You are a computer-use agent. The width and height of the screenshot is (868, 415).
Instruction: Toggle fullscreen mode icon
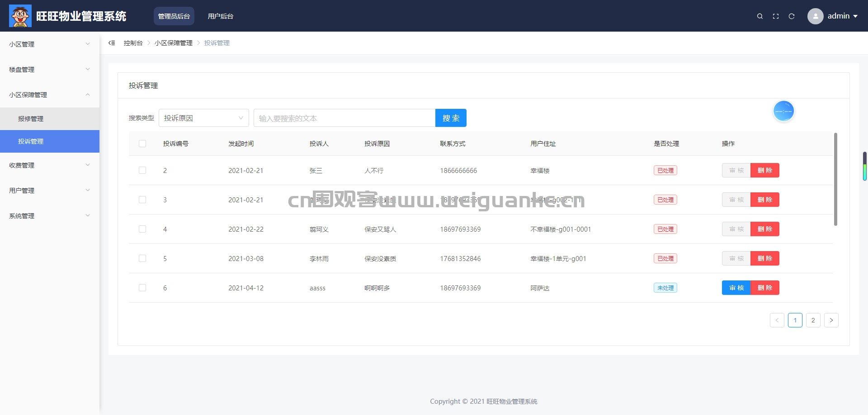pos(776,16)
